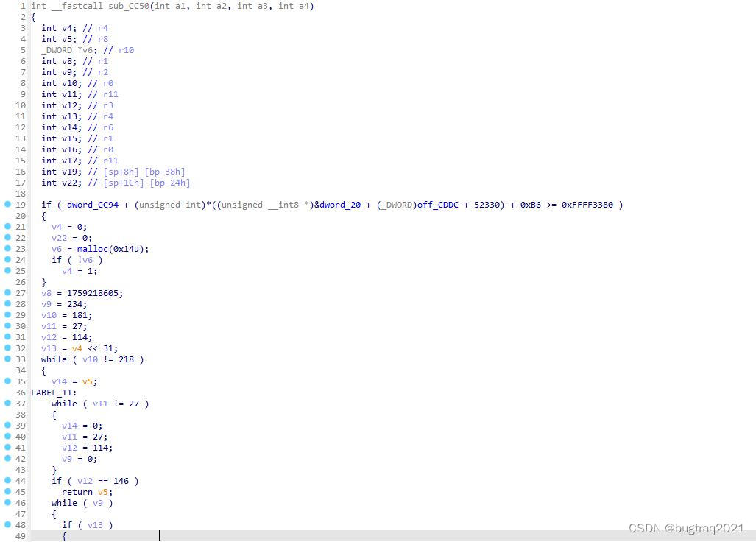Set breakpoint marker at line 24
Image resolution: width=756 pixels, height=542 pixels.
point(7,260)
